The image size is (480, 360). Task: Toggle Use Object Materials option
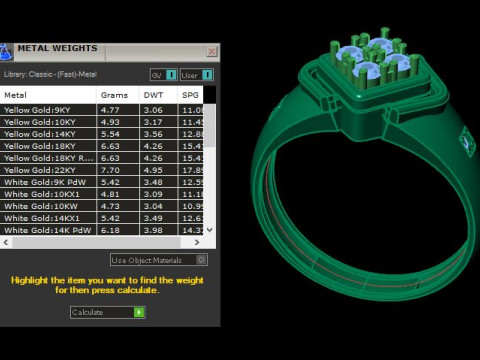tap(159, 260)
